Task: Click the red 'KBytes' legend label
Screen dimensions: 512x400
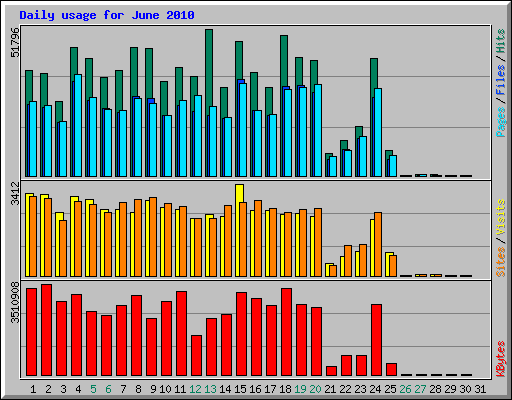Action: point(500,359)
